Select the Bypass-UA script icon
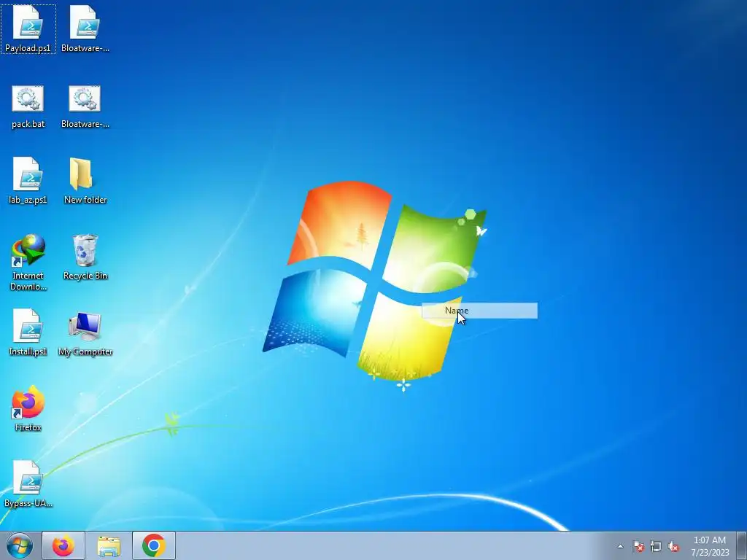747x560 pixels. [28, 484]
